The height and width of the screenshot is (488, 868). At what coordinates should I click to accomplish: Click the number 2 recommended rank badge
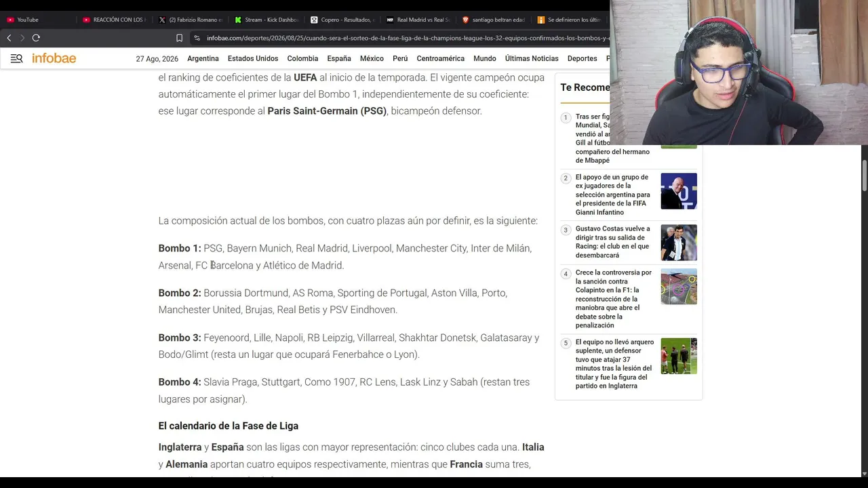[x=566, y=178]
